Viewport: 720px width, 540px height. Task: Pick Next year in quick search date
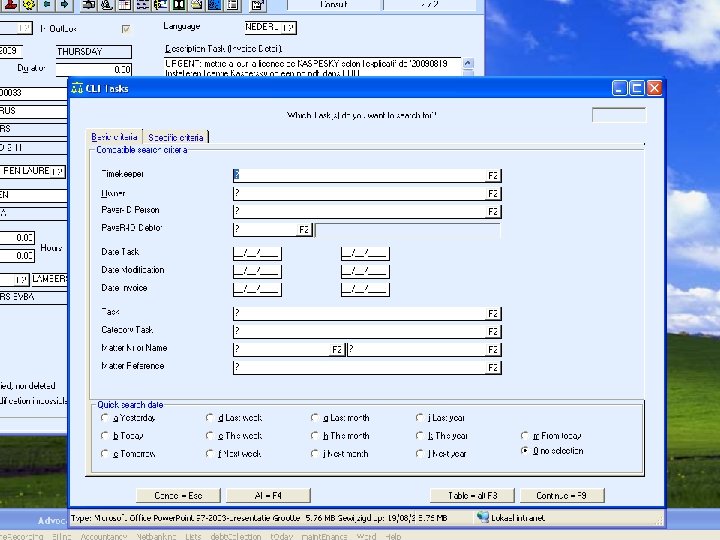420,454
